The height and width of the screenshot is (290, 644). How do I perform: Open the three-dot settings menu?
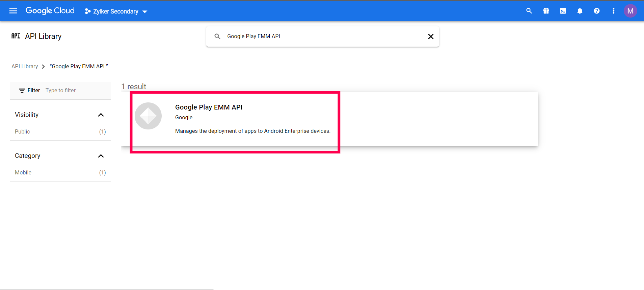tap(613, 11)
